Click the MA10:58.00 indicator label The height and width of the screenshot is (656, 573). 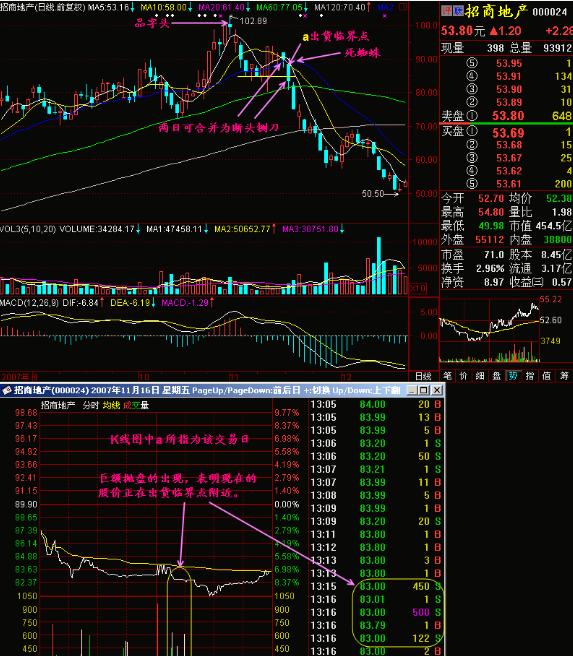166,8
